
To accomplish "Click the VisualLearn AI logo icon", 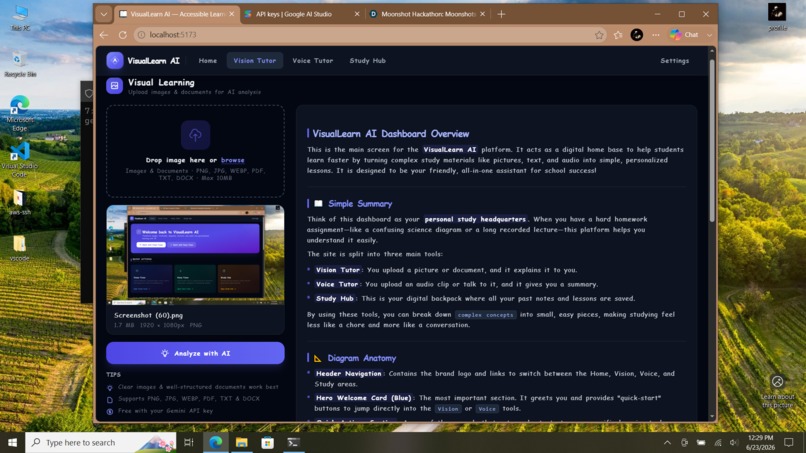I will click(x=115, y=61).
